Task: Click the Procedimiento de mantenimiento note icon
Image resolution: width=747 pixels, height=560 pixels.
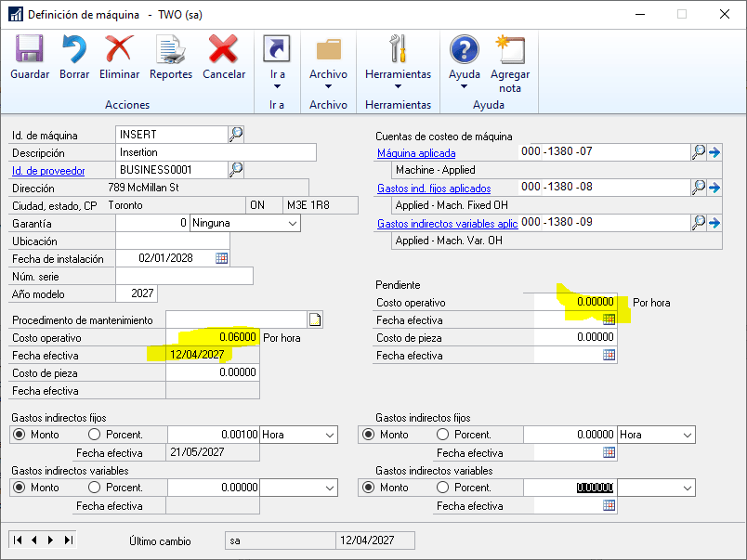Action: (x=315, y=320)
